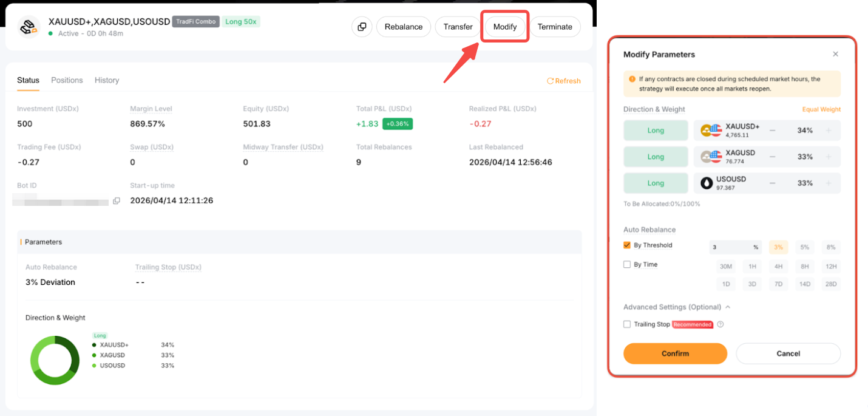
Task: Copy the Bot ID with copy icon
Action: (x=117, y=201)
